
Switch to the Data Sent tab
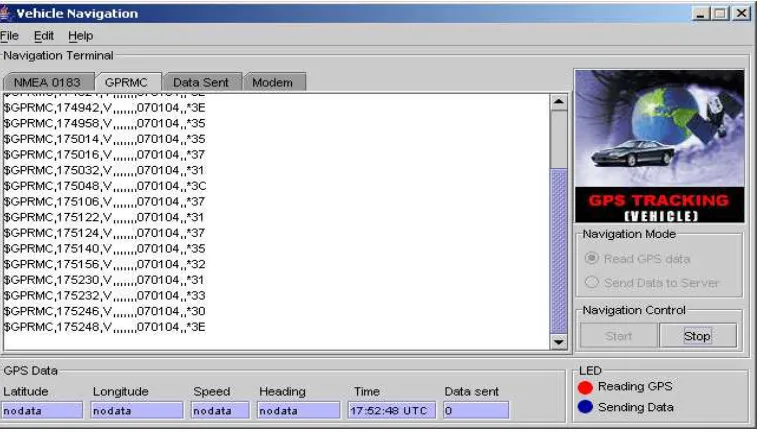(201, 82)
